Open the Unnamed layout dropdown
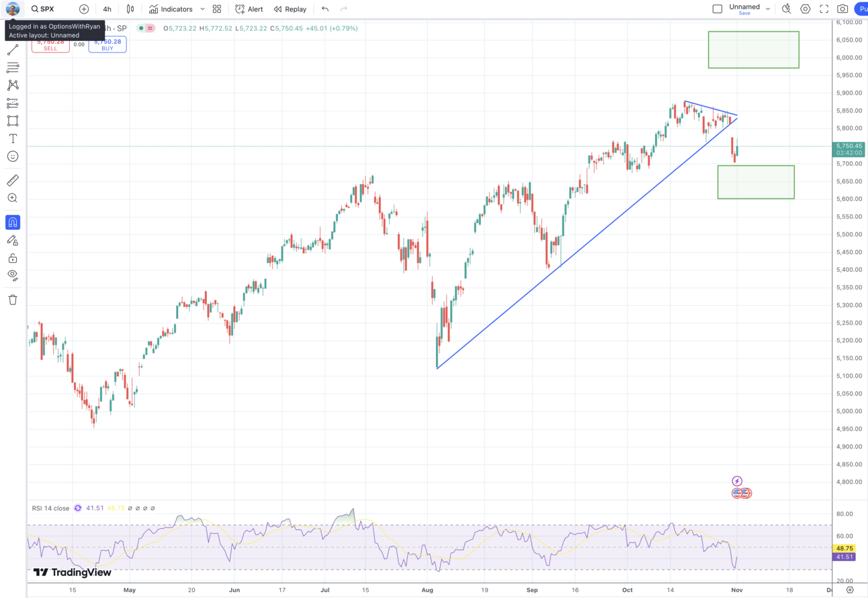 point(768,7)
